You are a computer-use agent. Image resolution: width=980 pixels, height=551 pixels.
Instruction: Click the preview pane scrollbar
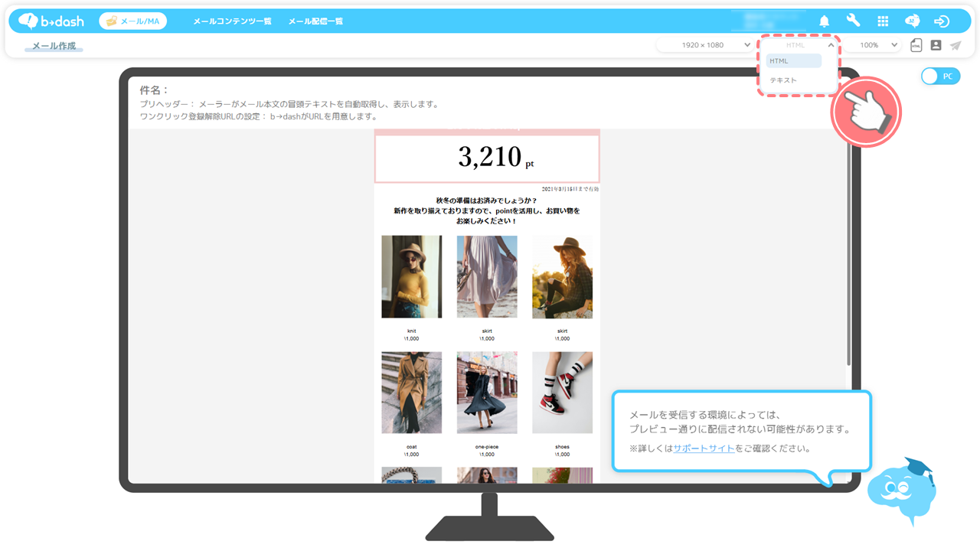pyautogui.click(x=848, y=253)
